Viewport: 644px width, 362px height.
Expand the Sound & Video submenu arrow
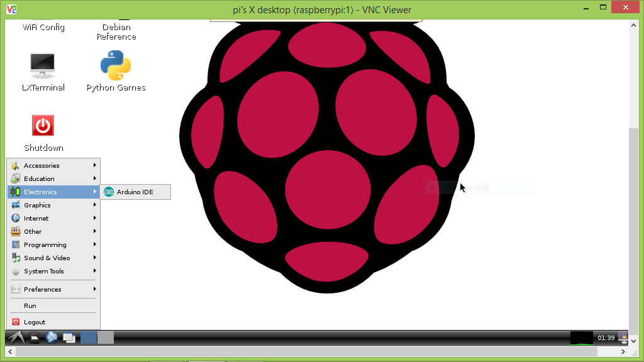[x=95, y=257]
